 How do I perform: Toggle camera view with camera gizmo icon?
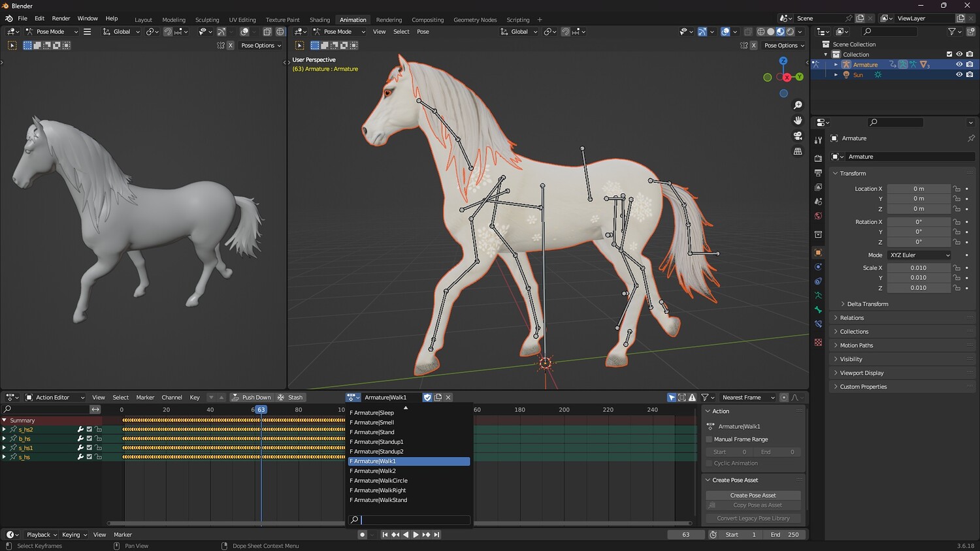[798, 136]
